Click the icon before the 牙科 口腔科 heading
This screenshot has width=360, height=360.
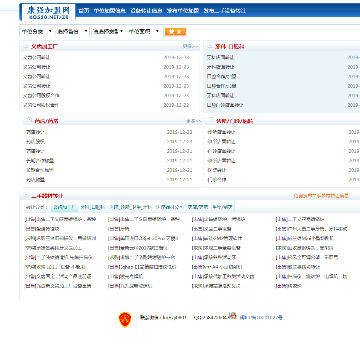pyautogui.click(x=209, y=46)
